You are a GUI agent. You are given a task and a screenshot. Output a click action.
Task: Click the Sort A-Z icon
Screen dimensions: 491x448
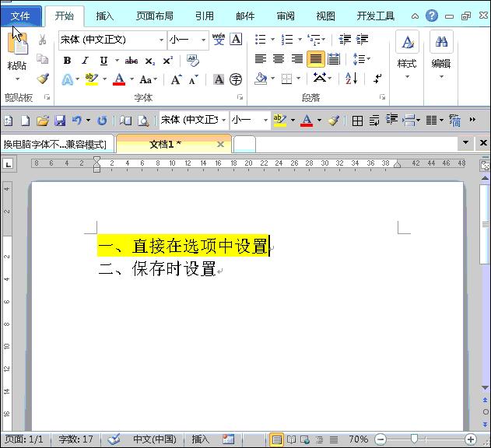tap(352, 79)
